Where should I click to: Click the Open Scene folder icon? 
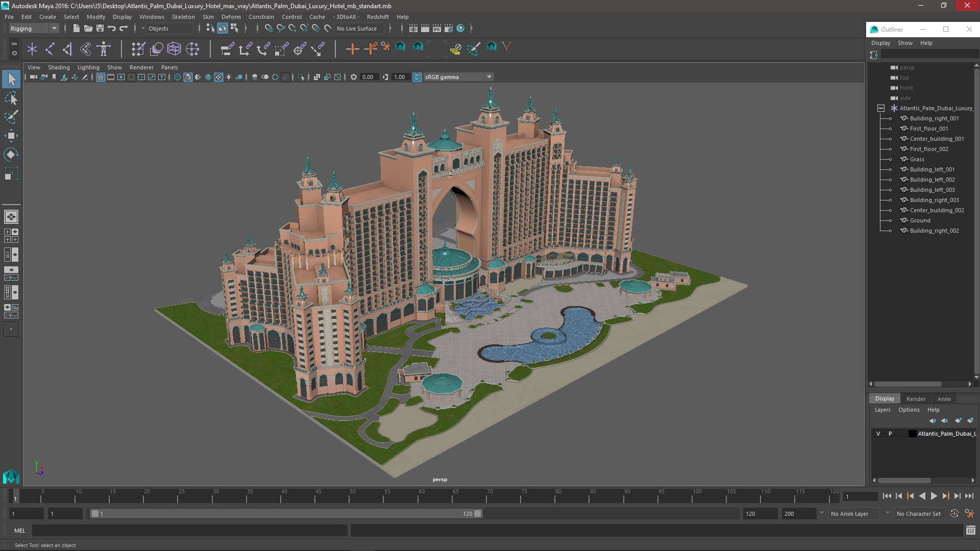(x=88, y=29)
